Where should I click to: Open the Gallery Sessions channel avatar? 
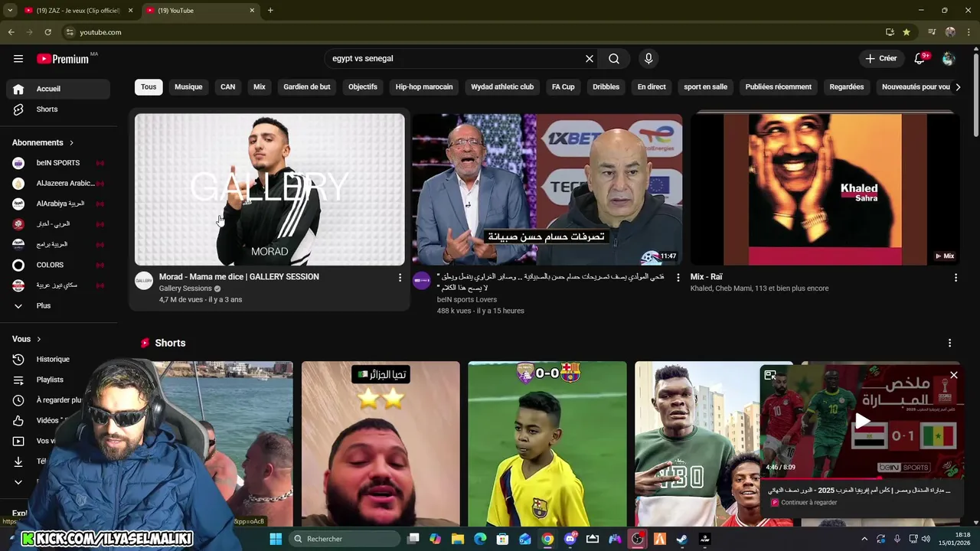point(144,281)
